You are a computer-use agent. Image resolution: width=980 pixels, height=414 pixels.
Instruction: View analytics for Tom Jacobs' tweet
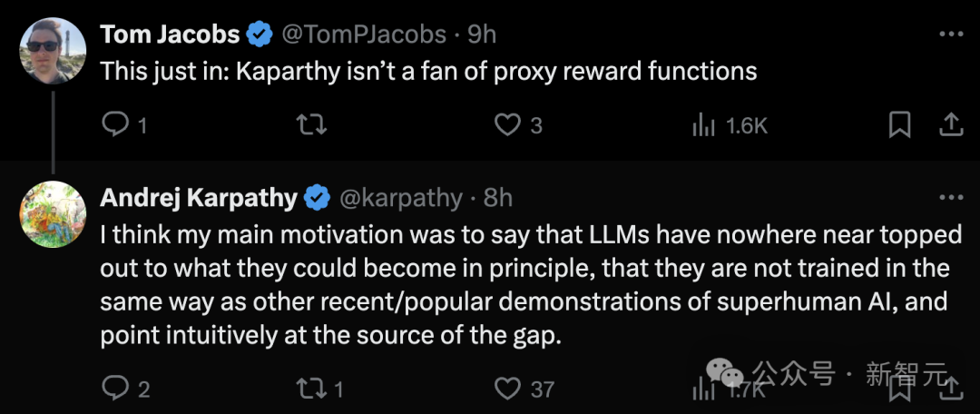click(x=703, y=125)
